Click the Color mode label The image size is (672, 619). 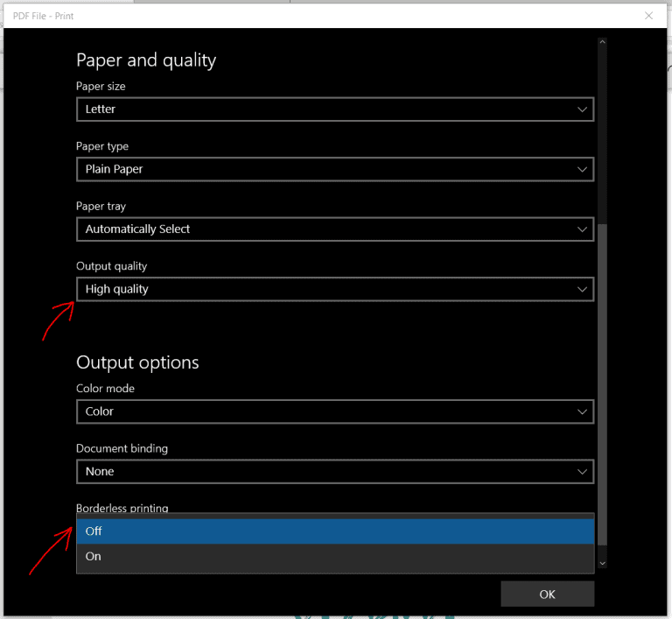point(105,389)
